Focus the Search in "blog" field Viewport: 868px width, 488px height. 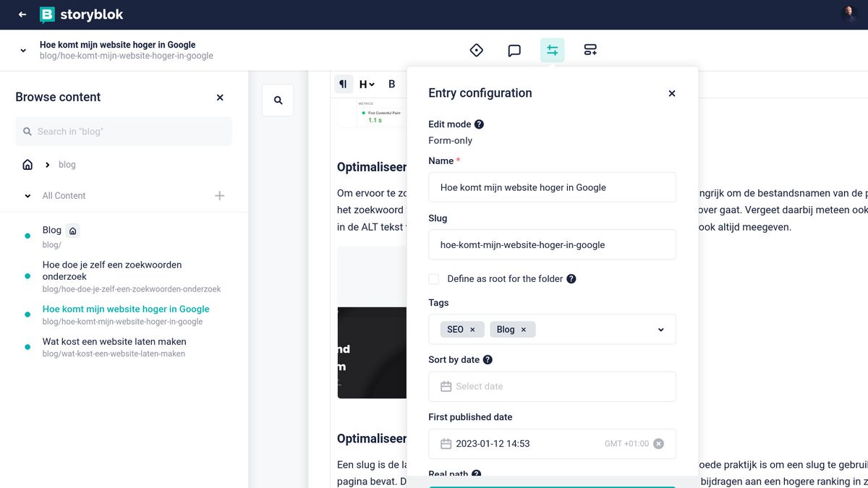pos(124,132)
